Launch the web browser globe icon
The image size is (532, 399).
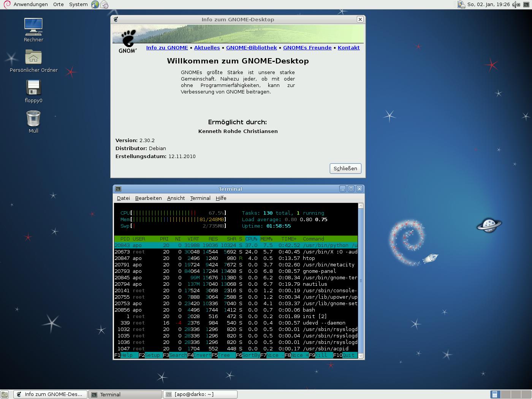(95, 5)
